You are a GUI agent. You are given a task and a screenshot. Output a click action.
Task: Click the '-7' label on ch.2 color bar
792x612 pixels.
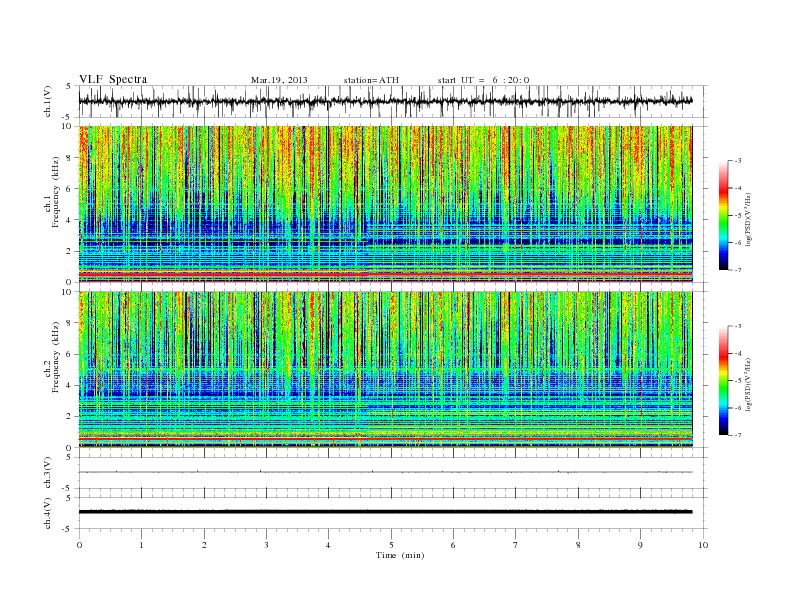click(737, 435)
